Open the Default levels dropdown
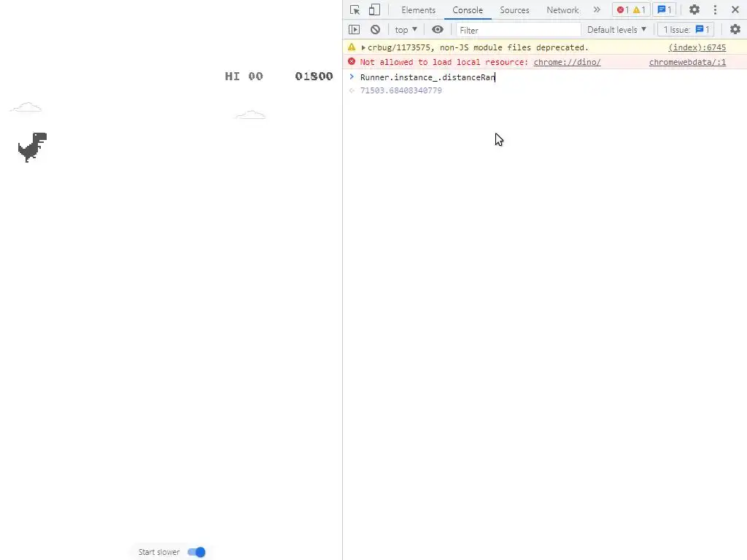Viewport: 747px width, 560px height. point(616,29)
